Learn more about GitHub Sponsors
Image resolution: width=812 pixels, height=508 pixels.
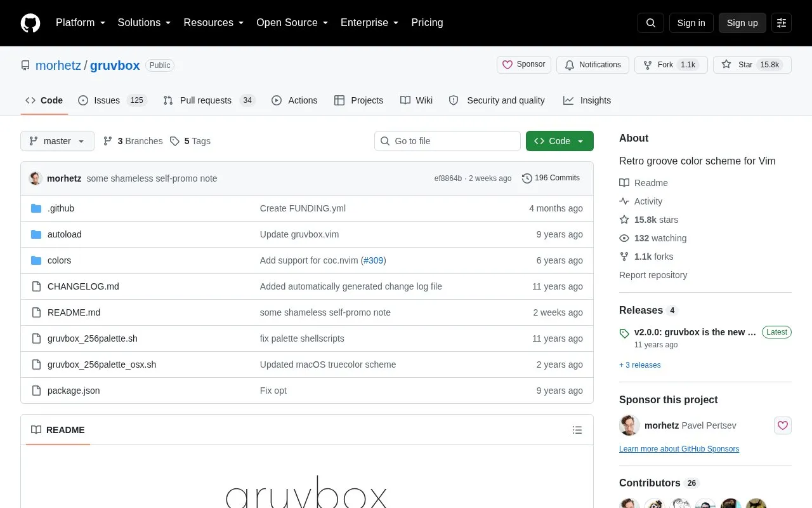pos(679,449)
